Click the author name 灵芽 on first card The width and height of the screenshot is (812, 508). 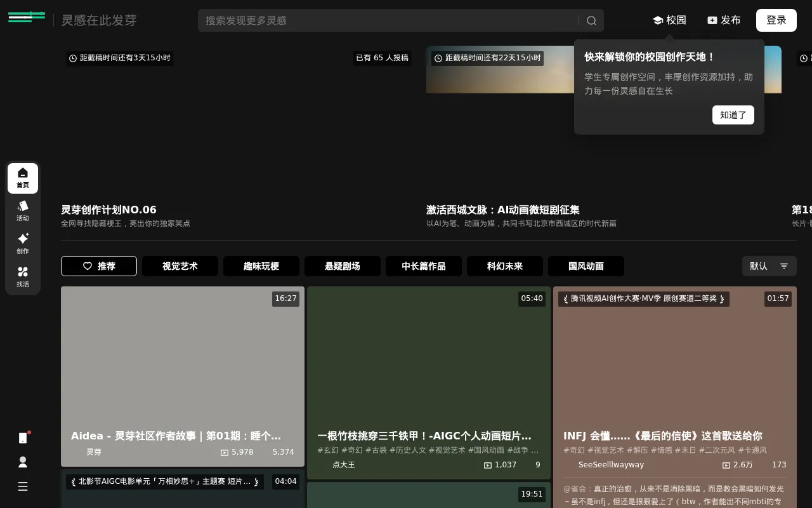(94, 452)
